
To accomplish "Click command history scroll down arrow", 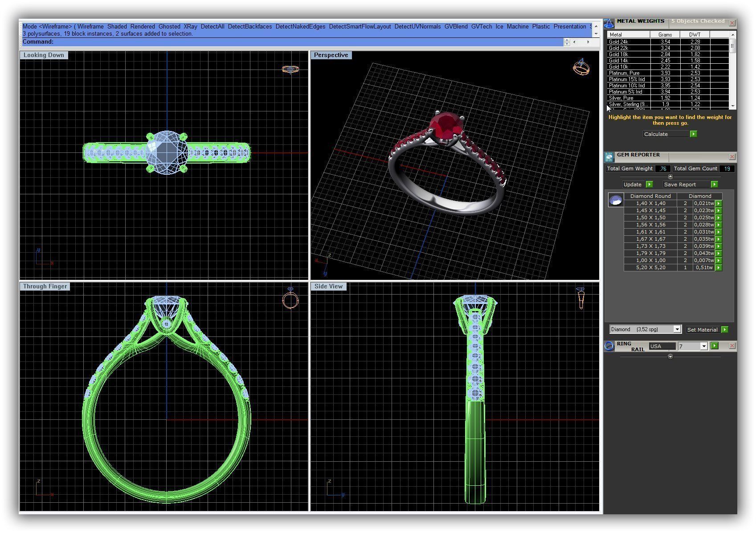I will [x=596, y=33].
